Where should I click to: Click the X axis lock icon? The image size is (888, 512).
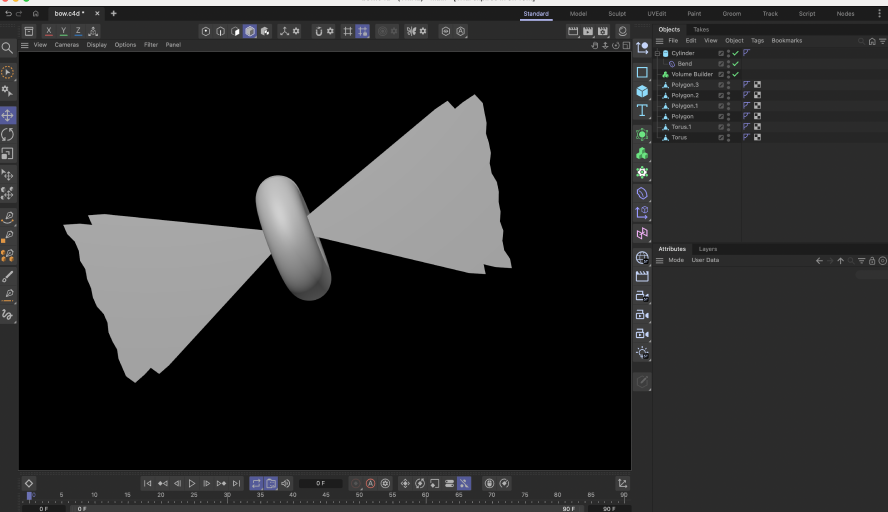(x=48, y=32)
